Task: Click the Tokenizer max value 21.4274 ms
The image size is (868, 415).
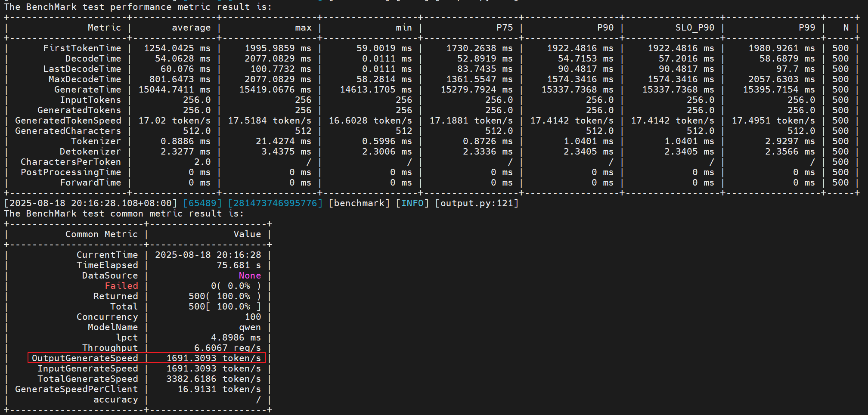Action: [283, 141]
